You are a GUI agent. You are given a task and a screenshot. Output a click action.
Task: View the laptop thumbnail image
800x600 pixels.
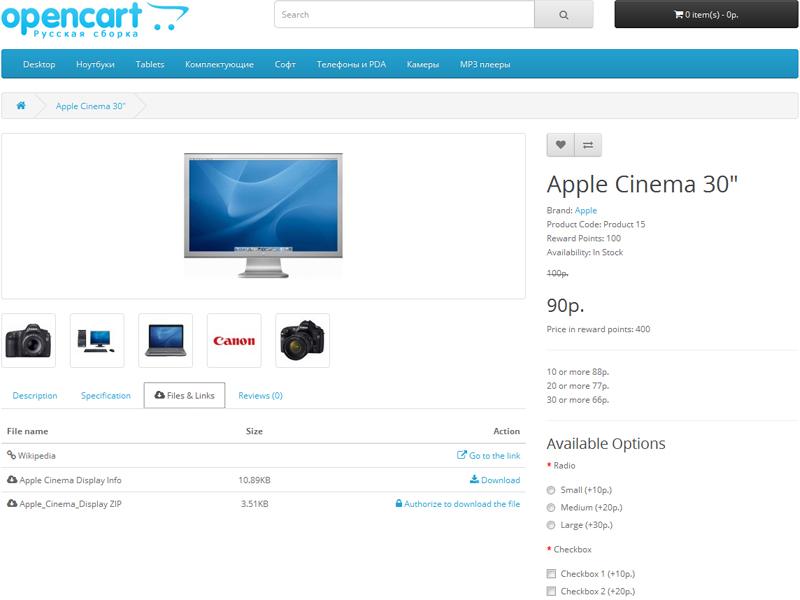(x=165, y=341)
